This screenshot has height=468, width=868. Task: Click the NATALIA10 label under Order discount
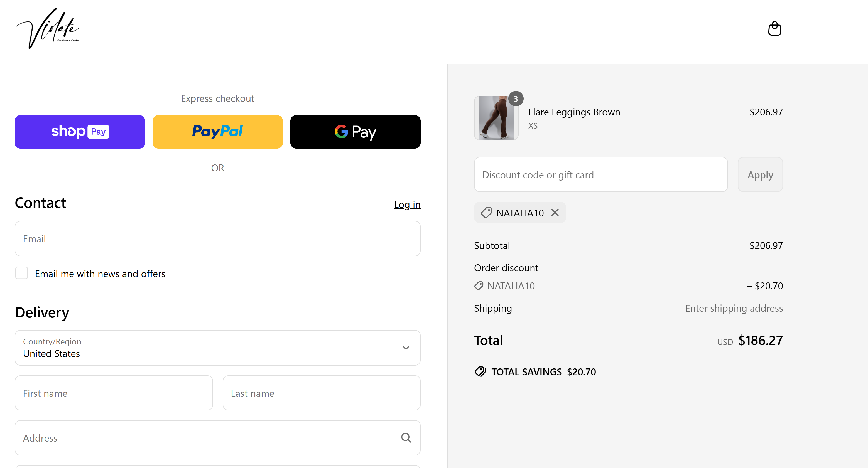click(x=511, y=286)
